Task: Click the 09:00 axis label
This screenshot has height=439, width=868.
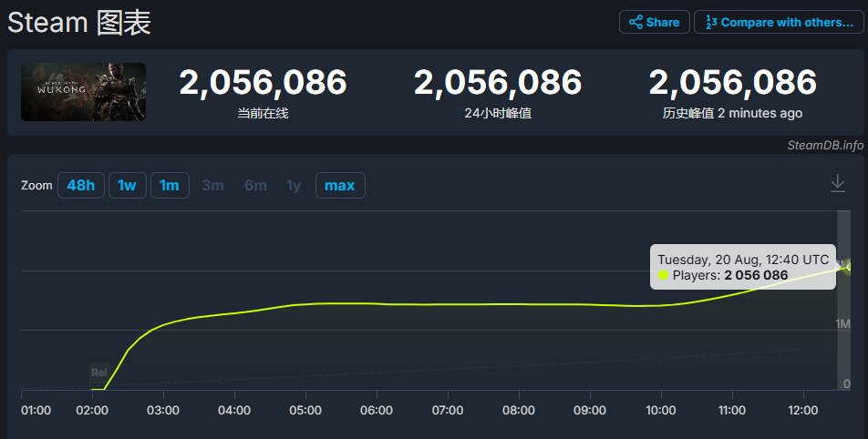Action: 590,410
